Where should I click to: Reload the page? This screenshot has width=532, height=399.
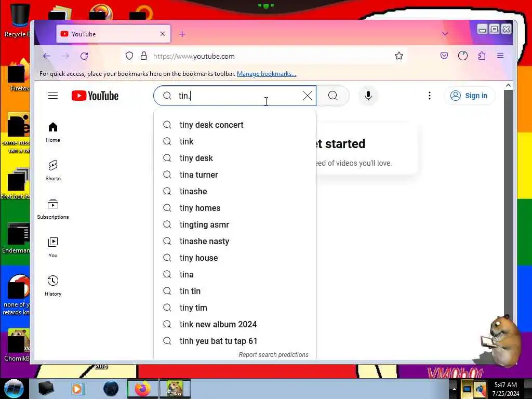pyautogui.click(x=85, y=56)
